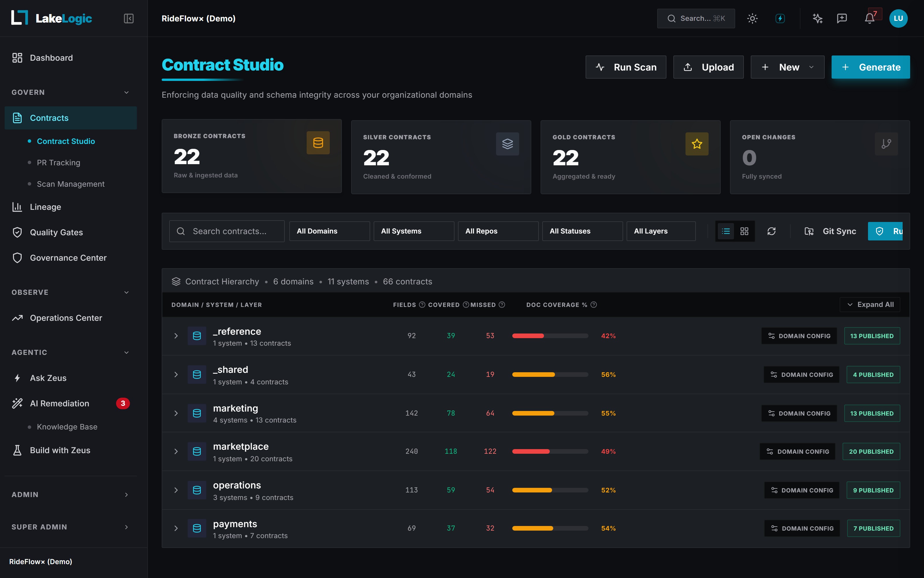Click the Fields help question icon
Image resolution: width=924 pixels, height=578 pixels.
click(422, 305)
